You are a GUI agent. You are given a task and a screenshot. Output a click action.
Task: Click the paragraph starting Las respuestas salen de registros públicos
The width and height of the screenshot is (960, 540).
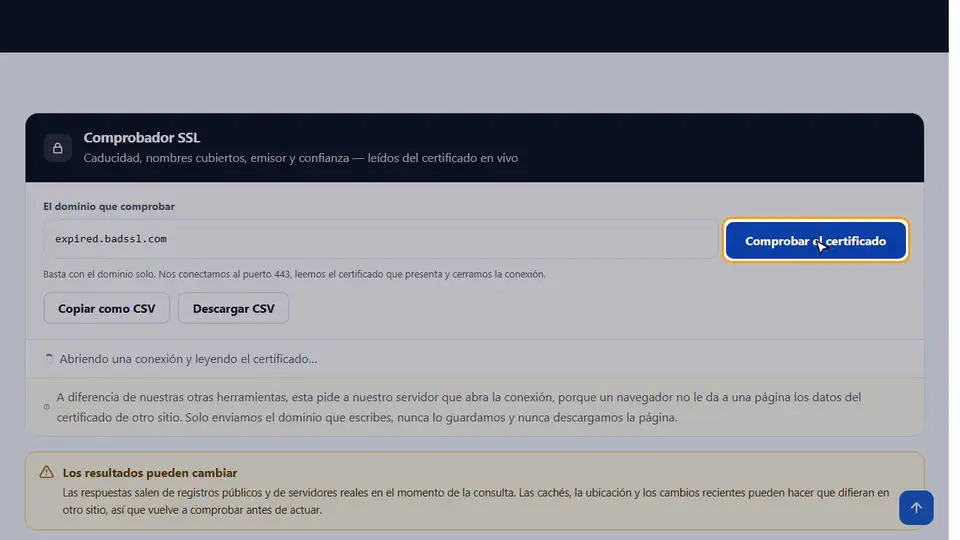pyautogui.click(x=476, y=501)
